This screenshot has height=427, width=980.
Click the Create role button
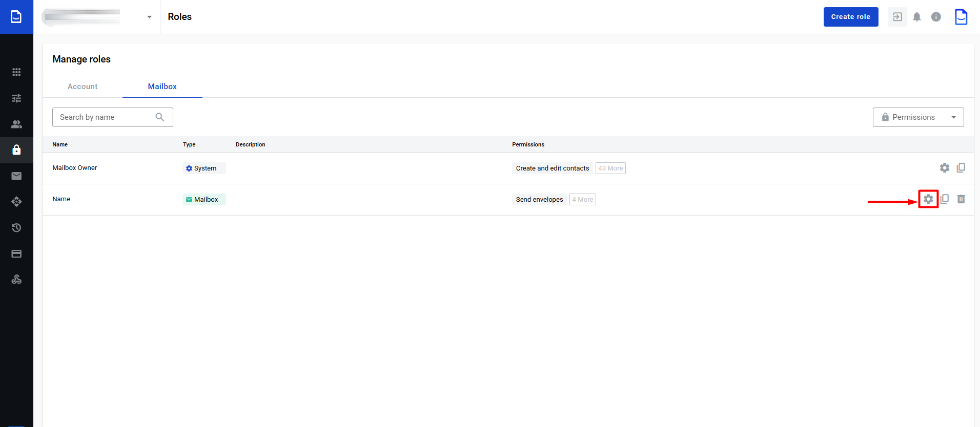click(850, 17)
